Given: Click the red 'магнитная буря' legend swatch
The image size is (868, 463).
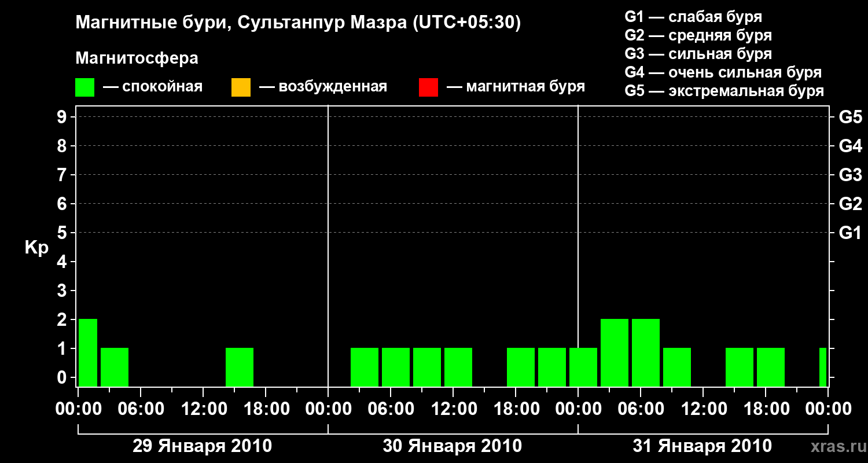Looking at the screenshot, I should point(428,87).
